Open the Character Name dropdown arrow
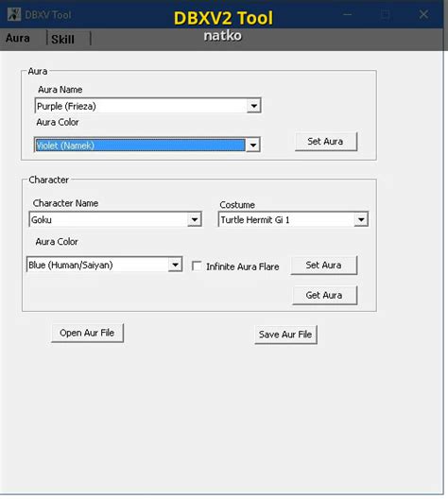This screenshot has width=448, height=499. tap(195, 219)
